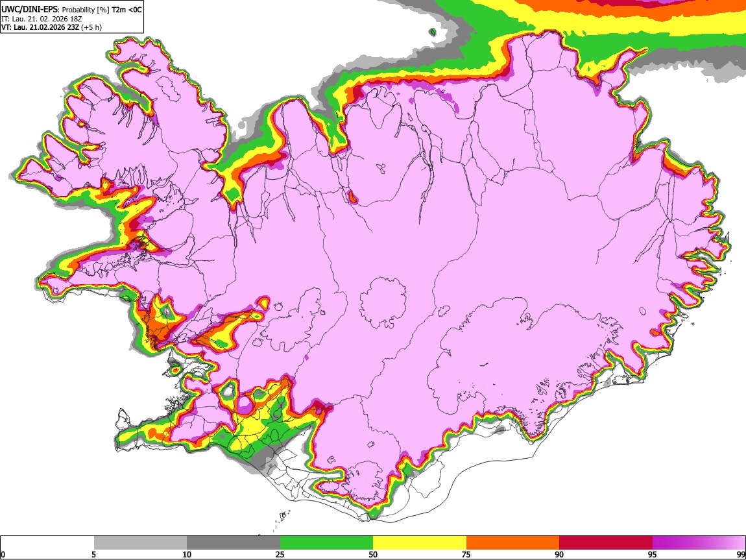Click the dark gray 10-25% legend swatch
Viewport: 746px width, 560px height.
tap(234, 542)
